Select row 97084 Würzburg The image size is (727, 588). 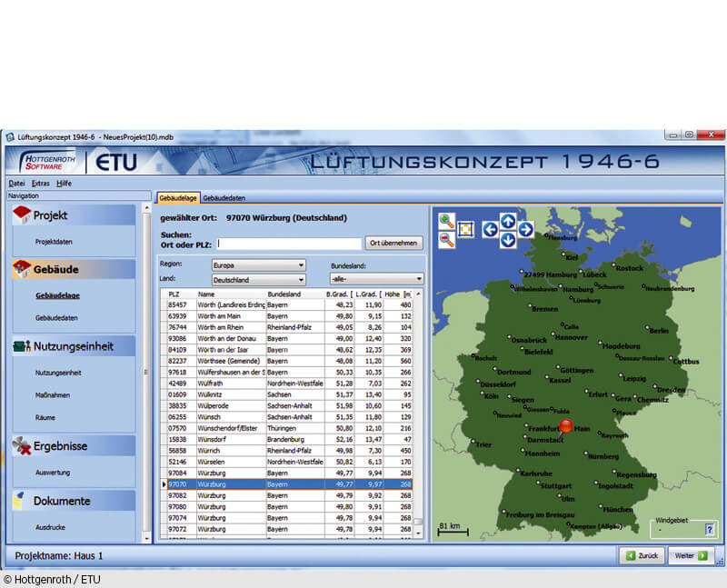pyautogui.click(x=286, y=473)
